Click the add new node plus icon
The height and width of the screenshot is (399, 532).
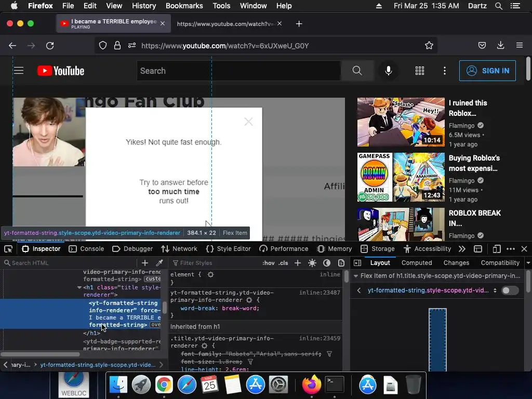click(145, 263)
